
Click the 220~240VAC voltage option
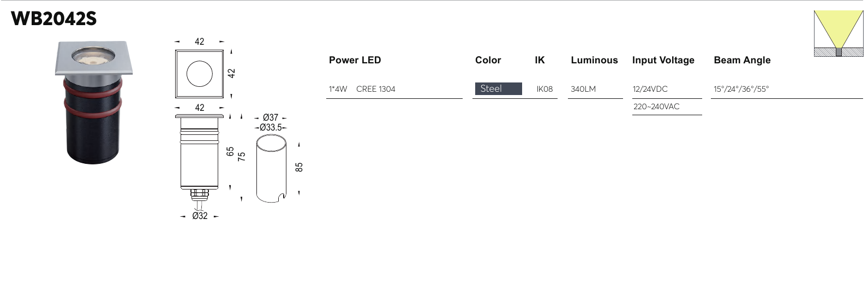point(656,106)
